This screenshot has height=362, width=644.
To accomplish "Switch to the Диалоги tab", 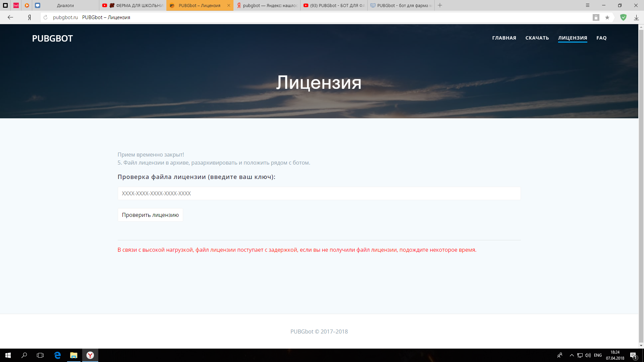I will [x=65, y=5].
